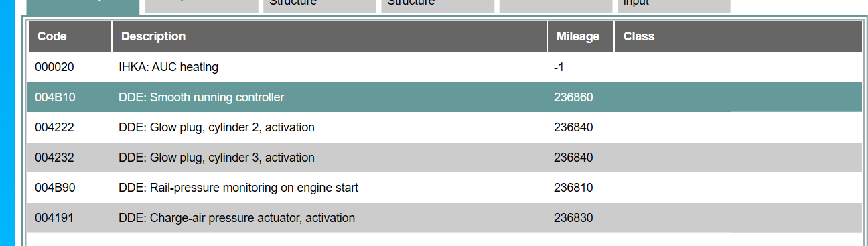Select fault code 004232
The height and width of the screenshot is (246, 868).
click(54, 158)
